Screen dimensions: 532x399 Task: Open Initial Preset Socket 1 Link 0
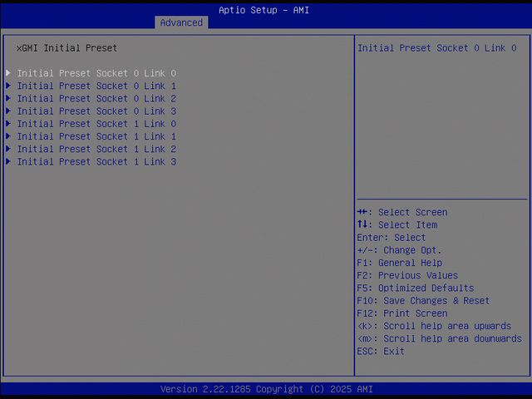pyautogui.click(x=96, y=124)
